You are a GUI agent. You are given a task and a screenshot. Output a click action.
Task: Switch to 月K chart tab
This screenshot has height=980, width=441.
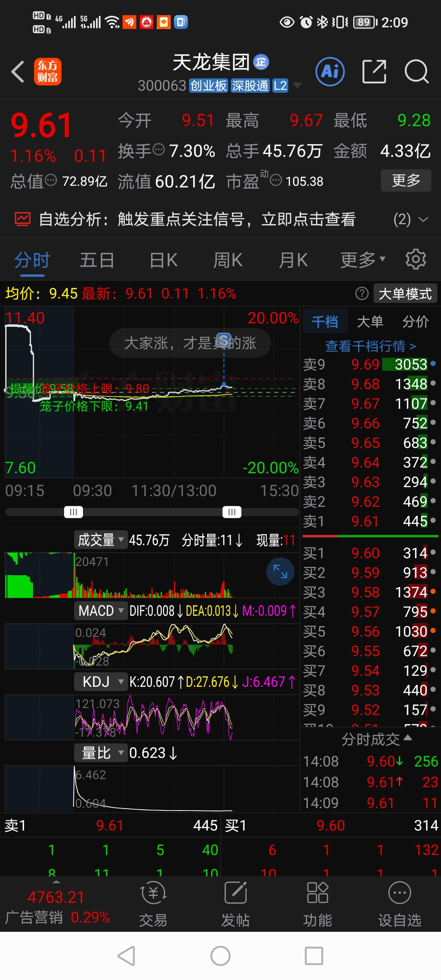(293, 260)
